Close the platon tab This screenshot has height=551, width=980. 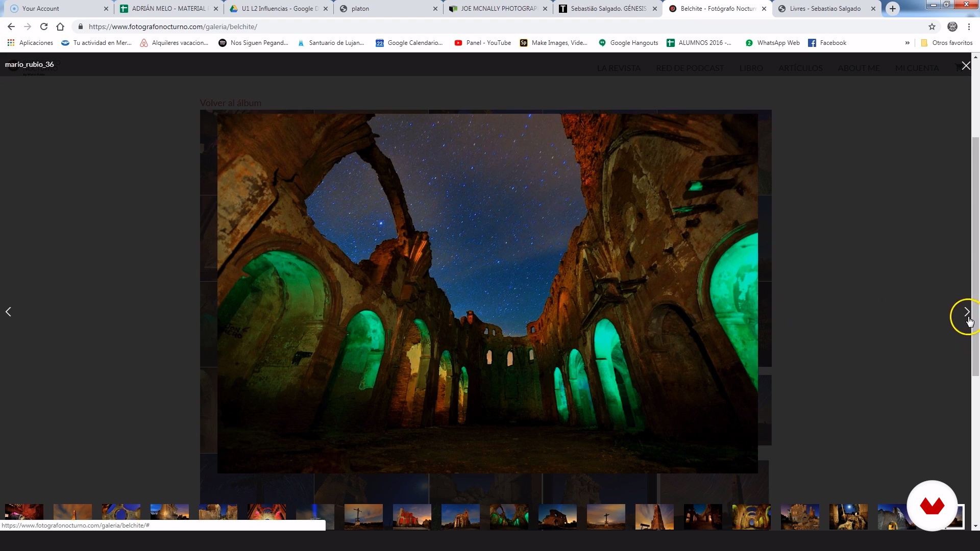point(435,9)
